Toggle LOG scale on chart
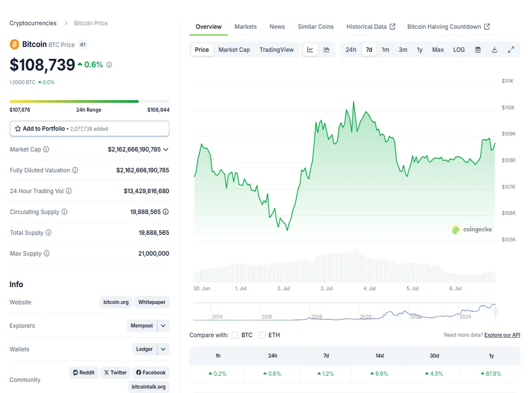Screen dimensions: 532x393 pyautogui.click(x=459, y=50)
